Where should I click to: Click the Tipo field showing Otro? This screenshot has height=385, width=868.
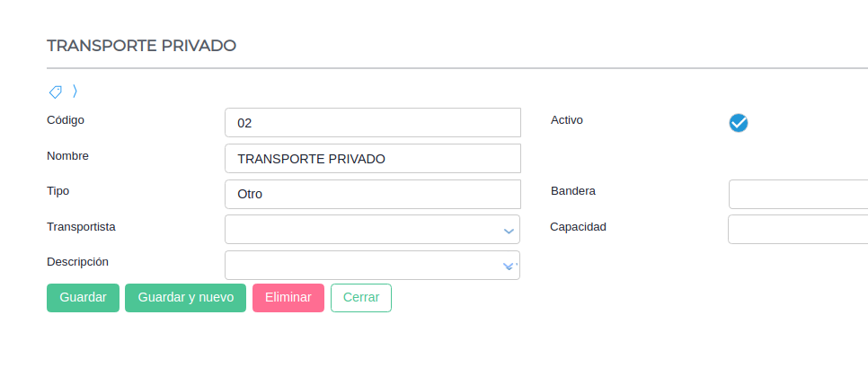click(x=372, y=194)
